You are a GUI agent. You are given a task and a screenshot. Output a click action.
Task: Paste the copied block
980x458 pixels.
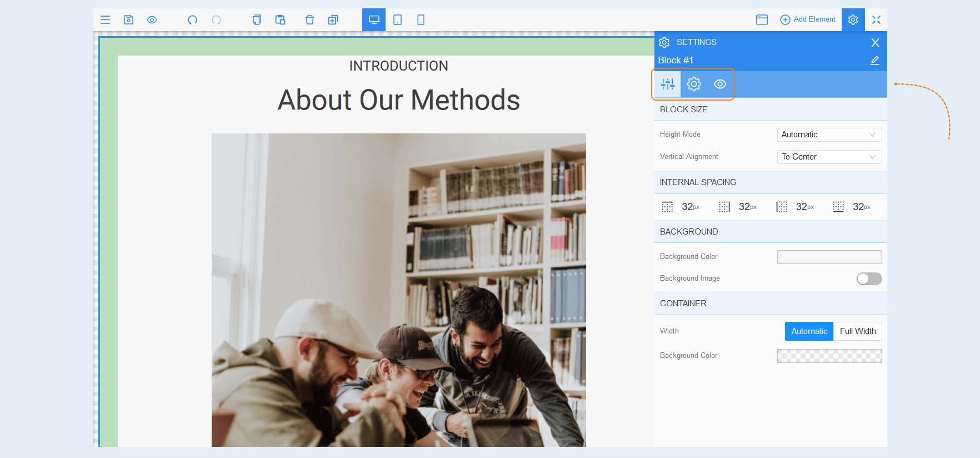(280, 20)
